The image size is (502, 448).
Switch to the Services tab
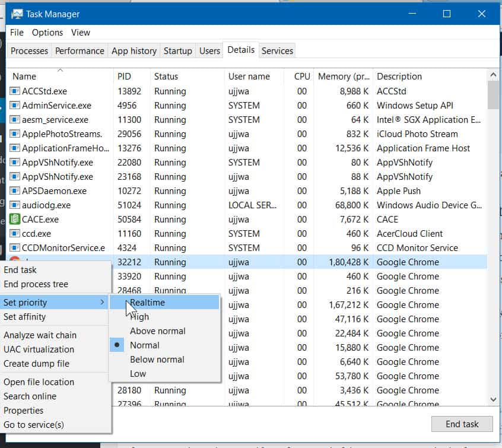click(277, 51)
